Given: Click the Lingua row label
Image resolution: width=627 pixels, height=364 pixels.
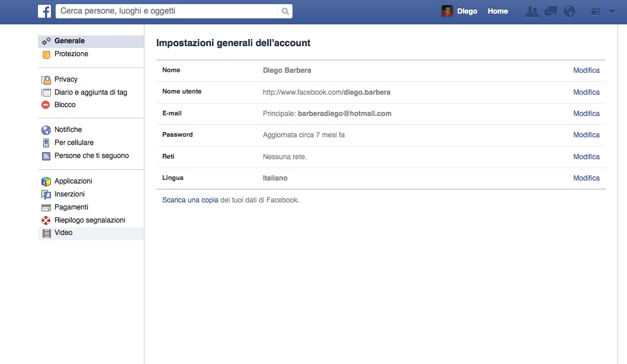Looking at the screenshot, I should [173, 178].
